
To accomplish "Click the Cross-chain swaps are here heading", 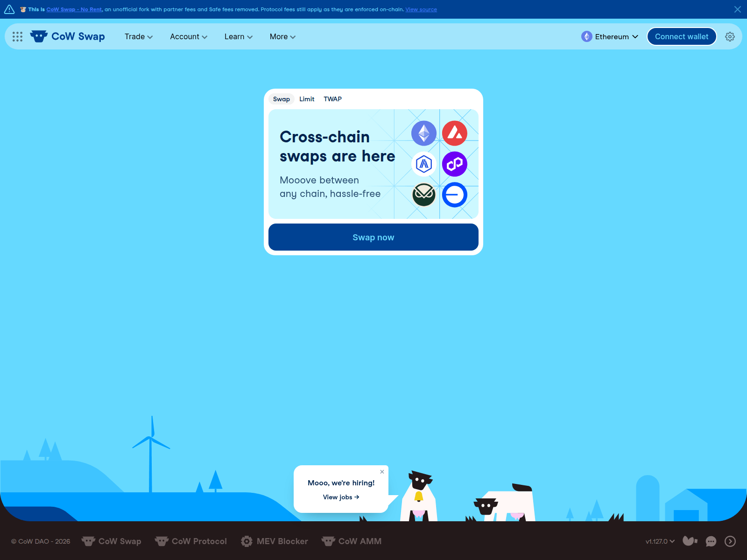I will [x=338, y=147].
